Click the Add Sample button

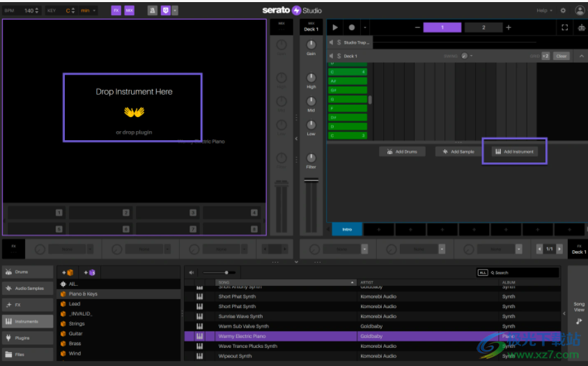458,152
